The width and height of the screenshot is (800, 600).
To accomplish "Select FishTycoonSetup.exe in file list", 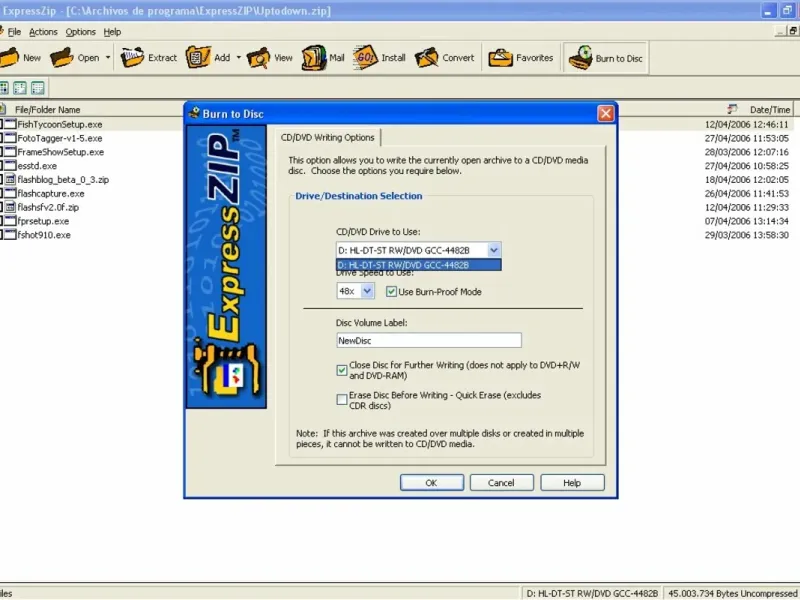I will click(60, 124).
